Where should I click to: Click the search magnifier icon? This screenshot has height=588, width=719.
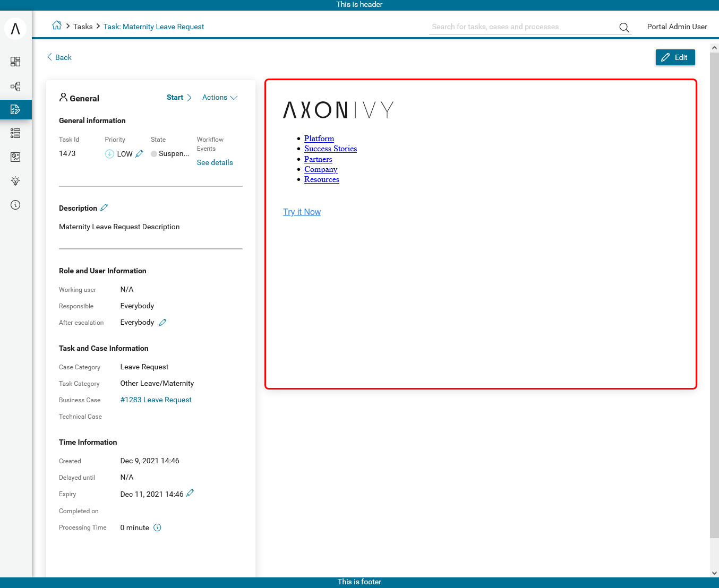624,27
